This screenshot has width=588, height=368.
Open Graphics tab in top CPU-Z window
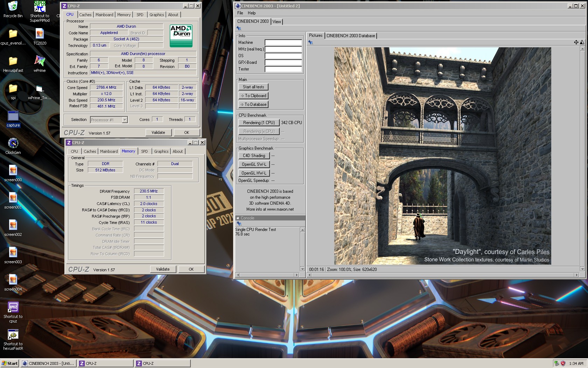(x=156, y=15)
